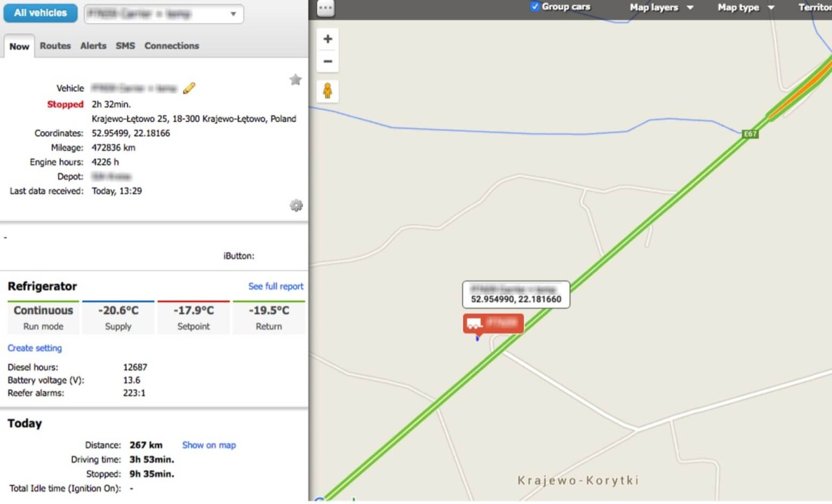Select the Street View pegman icon
This screenshot has width=832, height=504.
coord(328,90)
